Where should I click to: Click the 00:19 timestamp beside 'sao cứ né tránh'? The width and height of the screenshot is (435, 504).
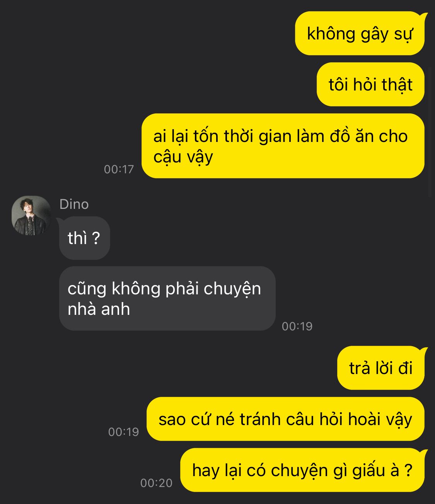click(123, 432)
